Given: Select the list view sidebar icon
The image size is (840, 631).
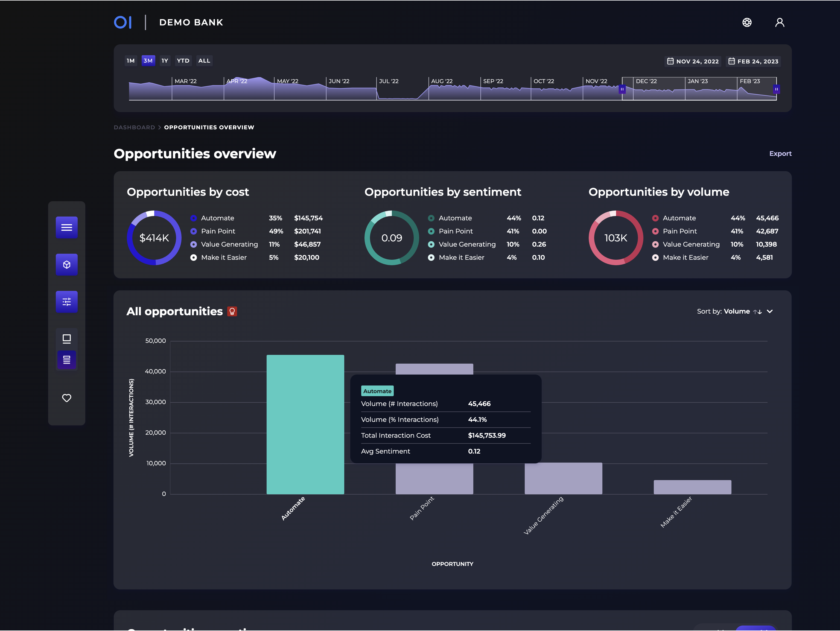Looking at the screenshot, I should pyautogui.click(x=67, y=360).
